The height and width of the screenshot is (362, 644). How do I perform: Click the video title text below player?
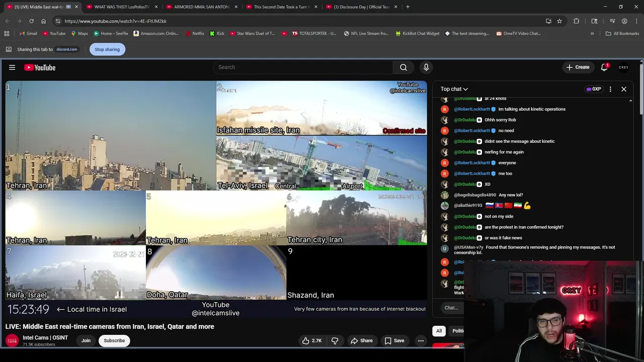click(110, 327)
